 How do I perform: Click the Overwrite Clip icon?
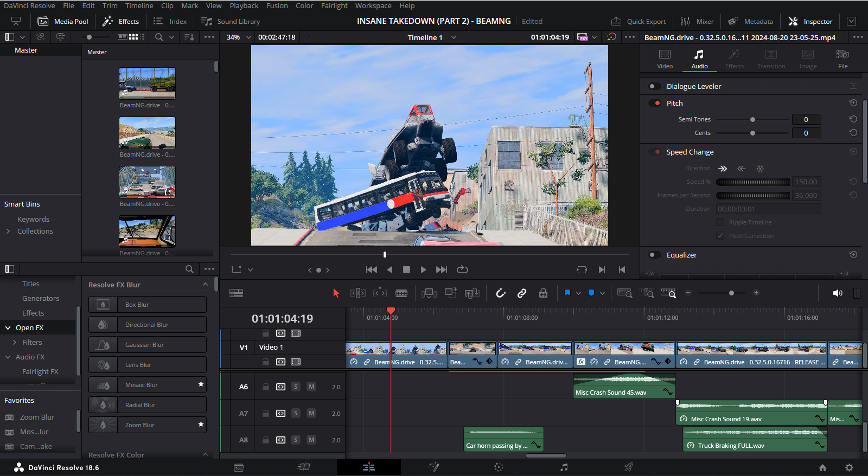click(450, 293)
